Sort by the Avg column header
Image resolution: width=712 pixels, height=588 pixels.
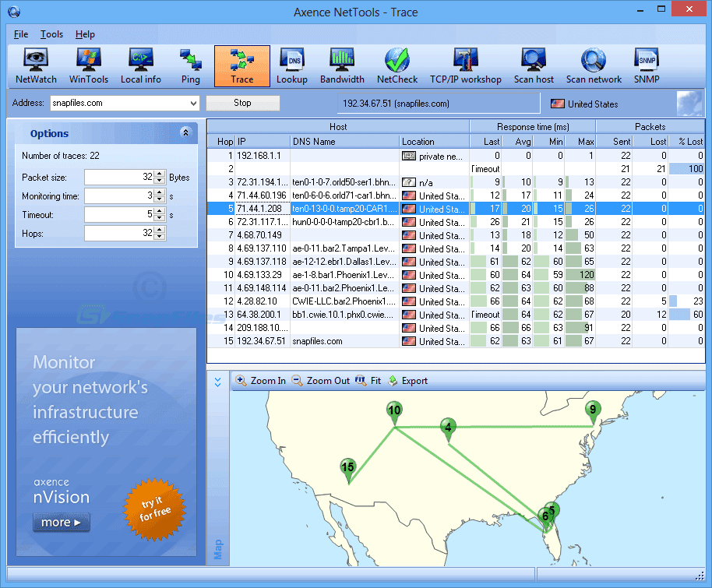[517, 141]
